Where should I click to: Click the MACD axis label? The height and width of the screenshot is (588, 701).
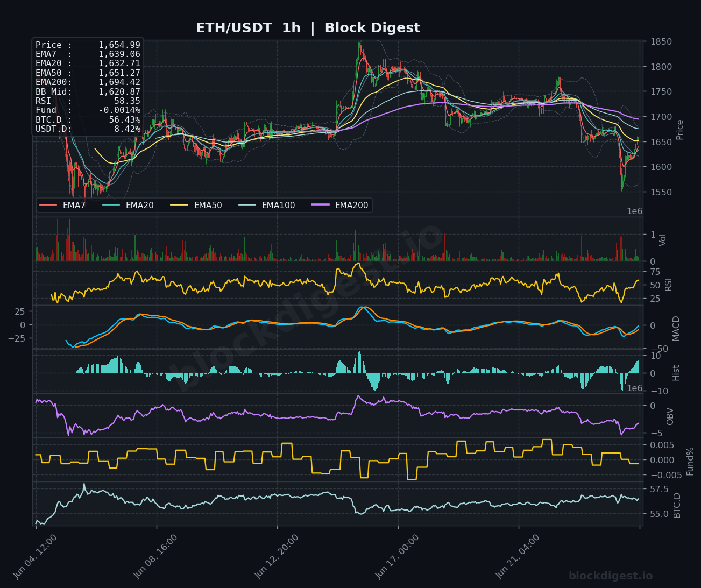[x=676, y=328]
